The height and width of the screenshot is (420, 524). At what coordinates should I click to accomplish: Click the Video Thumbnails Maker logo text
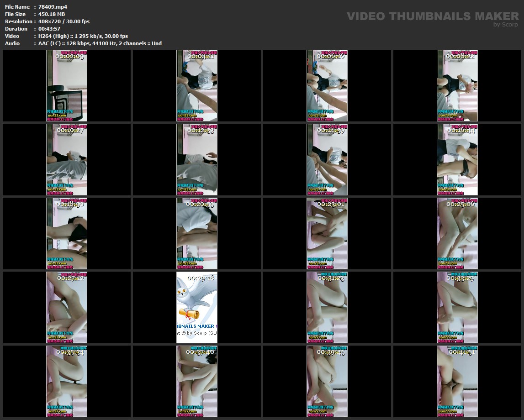pos(432,16)
